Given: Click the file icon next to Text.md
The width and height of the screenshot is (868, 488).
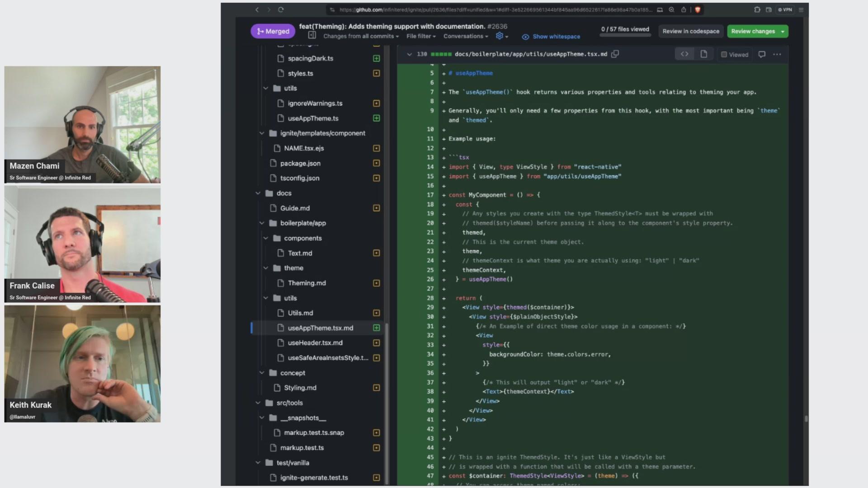Looking at the screenshot, I should click(281, 253).
